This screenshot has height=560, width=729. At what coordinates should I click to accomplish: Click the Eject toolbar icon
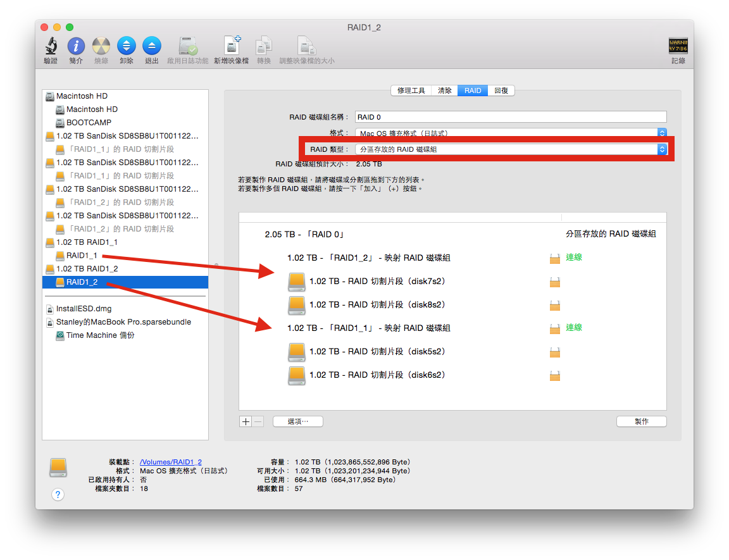coord(151,47)
